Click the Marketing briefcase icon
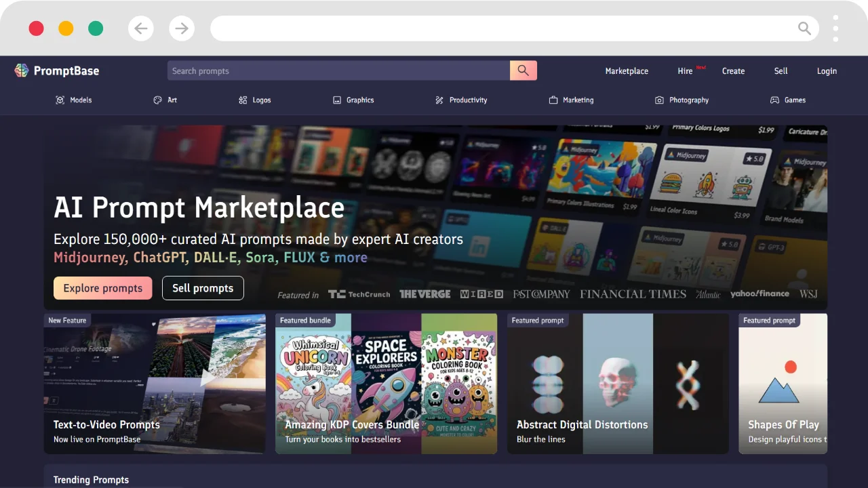 553,100
